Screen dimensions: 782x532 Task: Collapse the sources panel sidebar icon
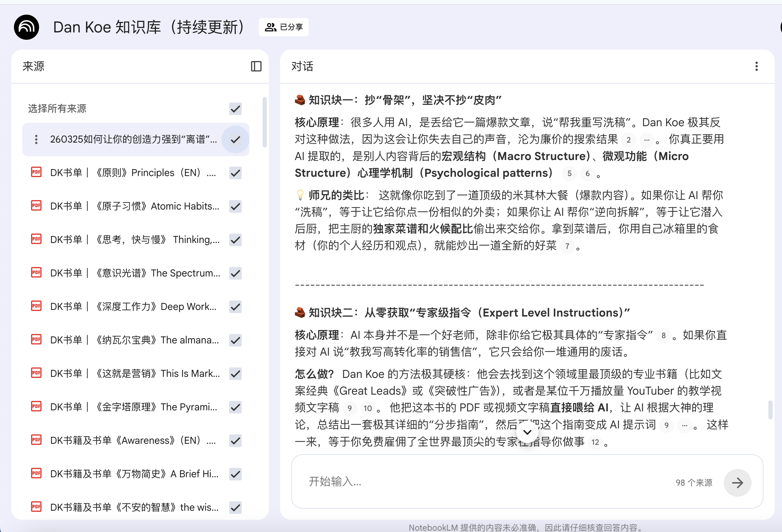(x=256, y=66)
